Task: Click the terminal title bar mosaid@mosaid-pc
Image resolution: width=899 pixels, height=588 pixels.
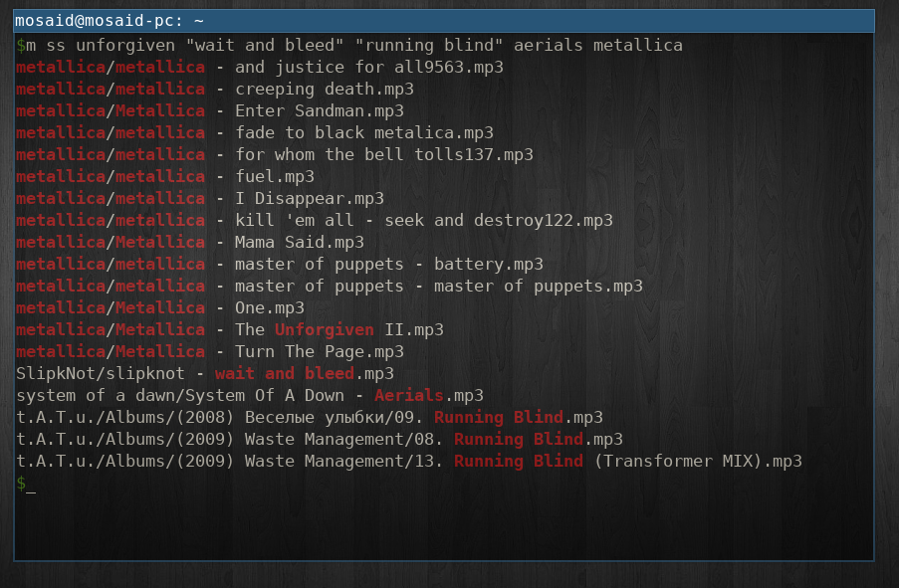Action: [x=444, y=21]
